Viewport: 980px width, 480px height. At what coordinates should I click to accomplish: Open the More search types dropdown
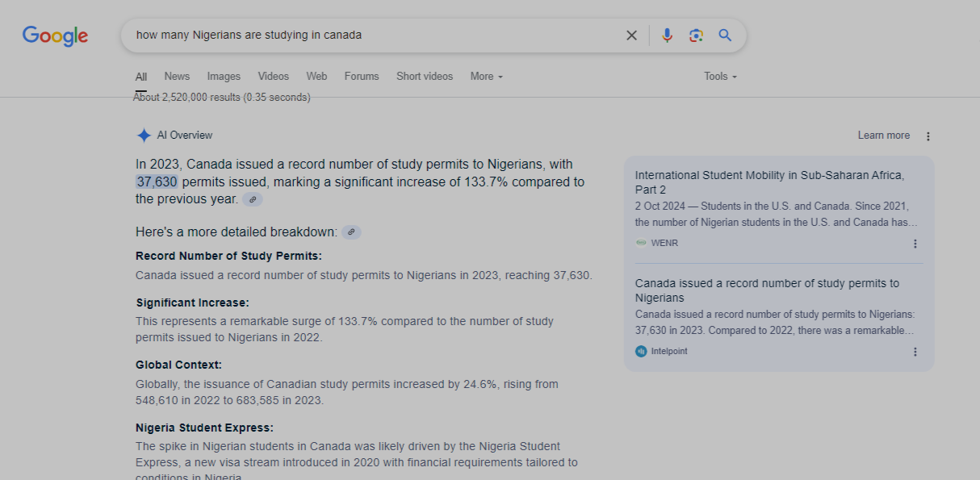coord(485,76)
